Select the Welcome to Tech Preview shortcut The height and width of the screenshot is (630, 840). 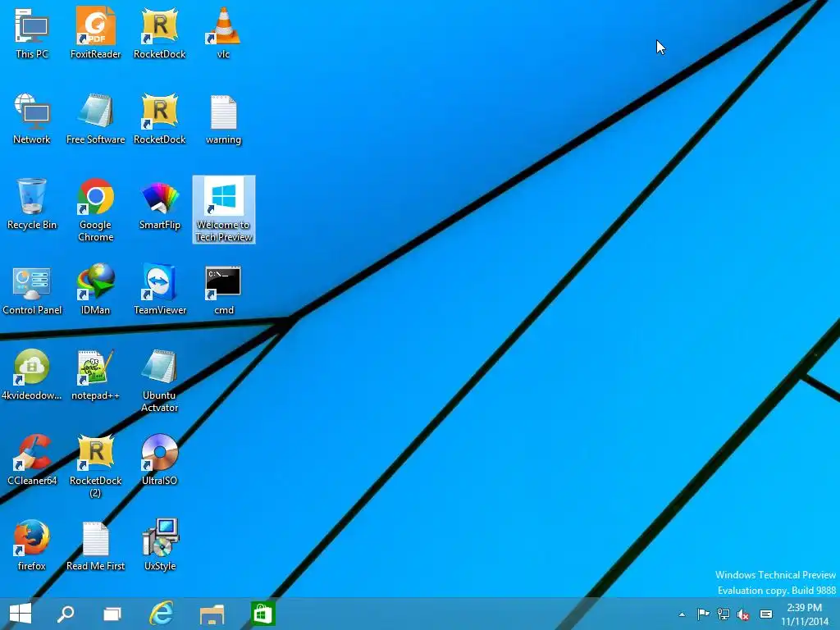[x=223, y=209]
